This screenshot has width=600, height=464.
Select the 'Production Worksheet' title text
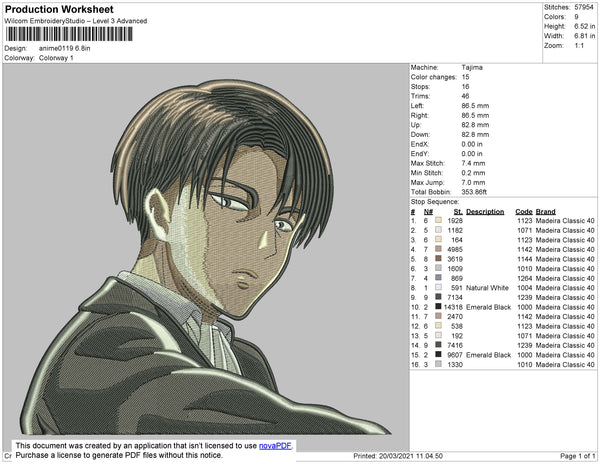59,10
